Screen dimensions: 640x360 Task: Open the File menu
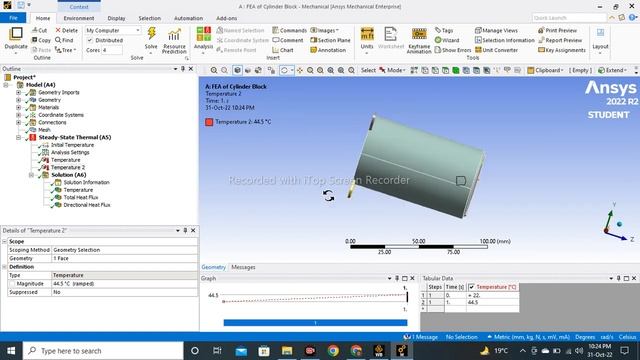[x=13, y=18]
